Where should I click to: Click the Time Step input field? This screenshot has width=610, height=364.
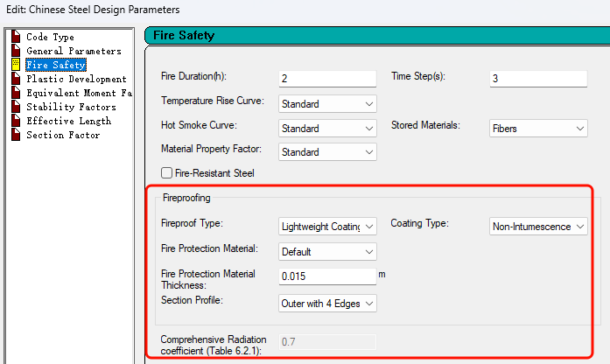(538, 79)
